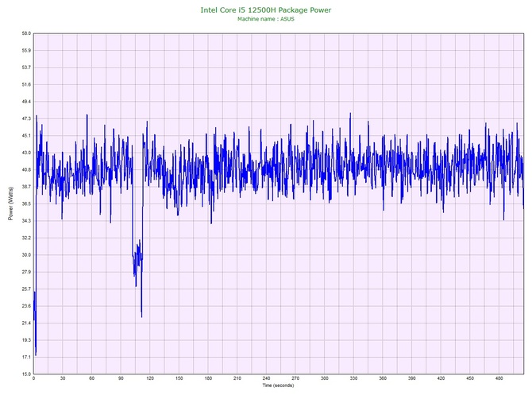
Task: Click the 30.0 power axis value
Action: [x=26, y=254]
